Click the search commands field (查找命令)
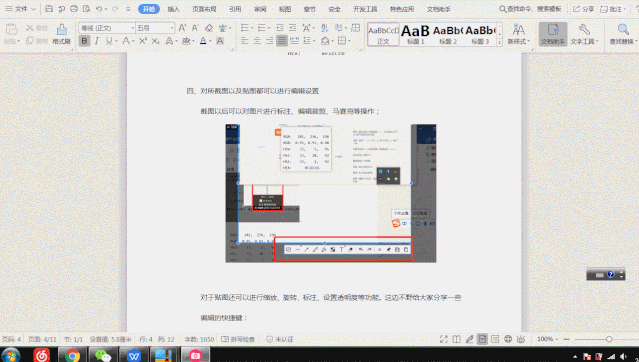Viewport: 639px width, 362px height. (531, 9)
